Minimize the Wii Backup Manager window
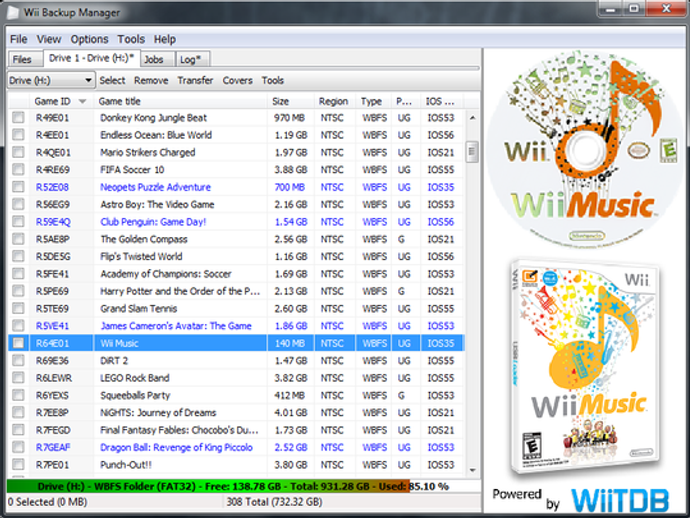Screen dimensions: 690x518 coord(610,8)
